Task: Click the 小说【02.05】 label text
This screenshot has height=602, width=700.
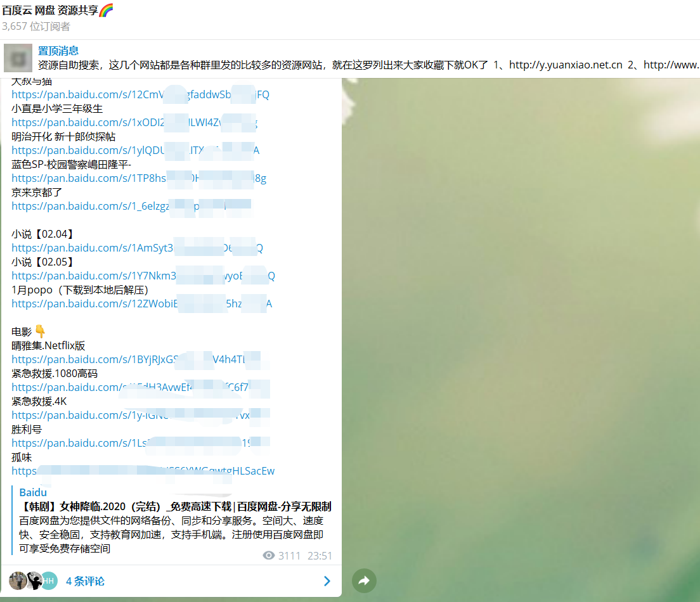Action: [x=42, y=262]
